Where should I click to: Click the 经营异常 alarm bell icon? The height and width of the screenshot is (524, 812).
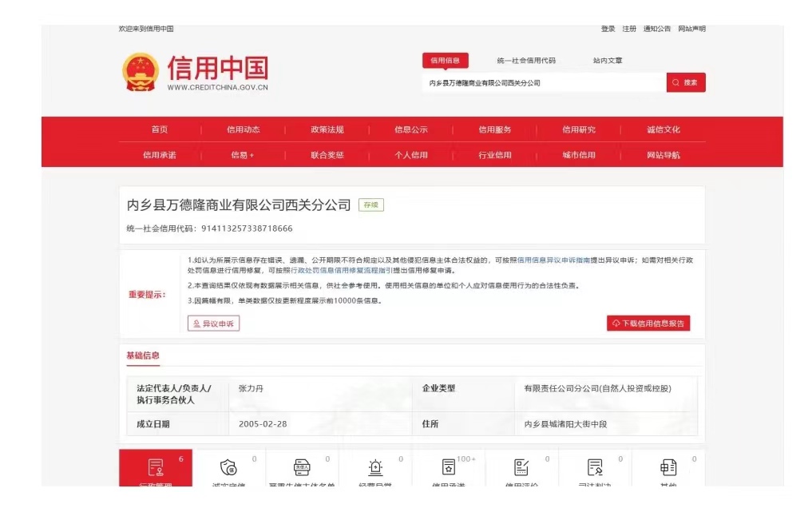(377, 466)
